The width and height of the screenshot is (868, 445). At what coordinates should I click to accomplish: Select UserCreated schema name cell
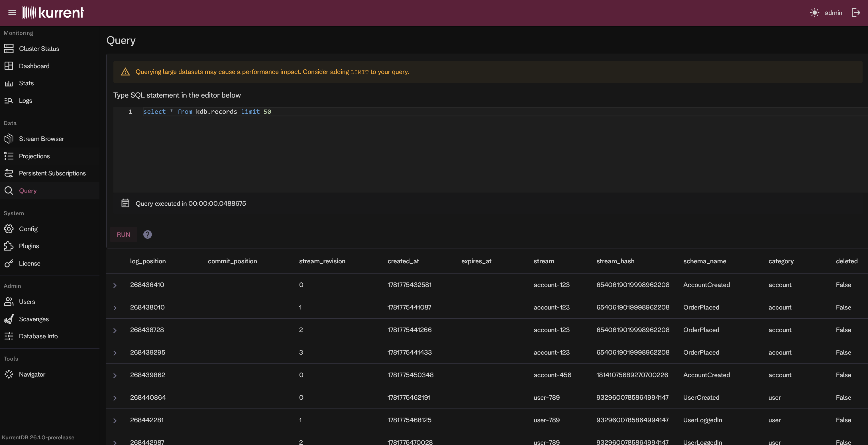coord(701,397)
